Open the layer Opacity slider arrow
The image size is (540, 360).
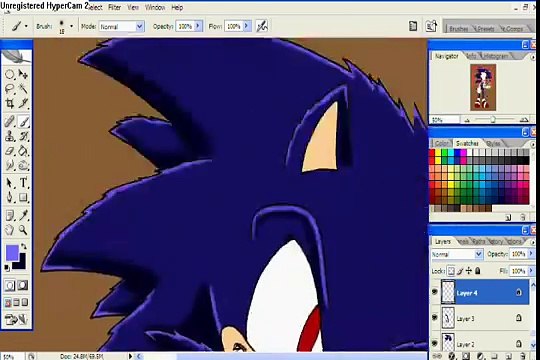tap(531, 254)
